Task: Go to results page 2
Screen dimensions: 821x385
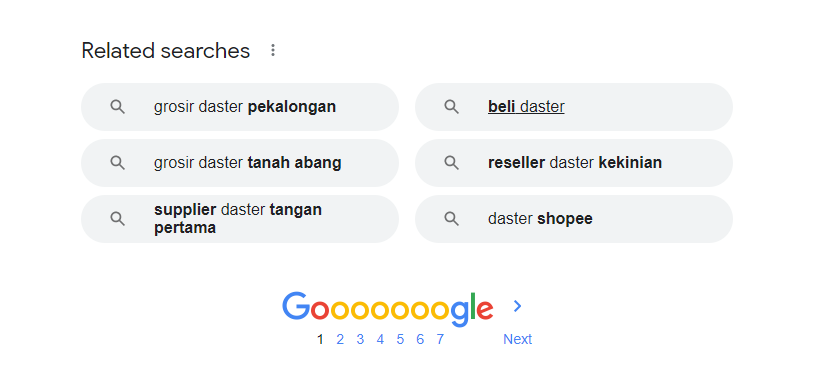Action: (x=340, y=339)
